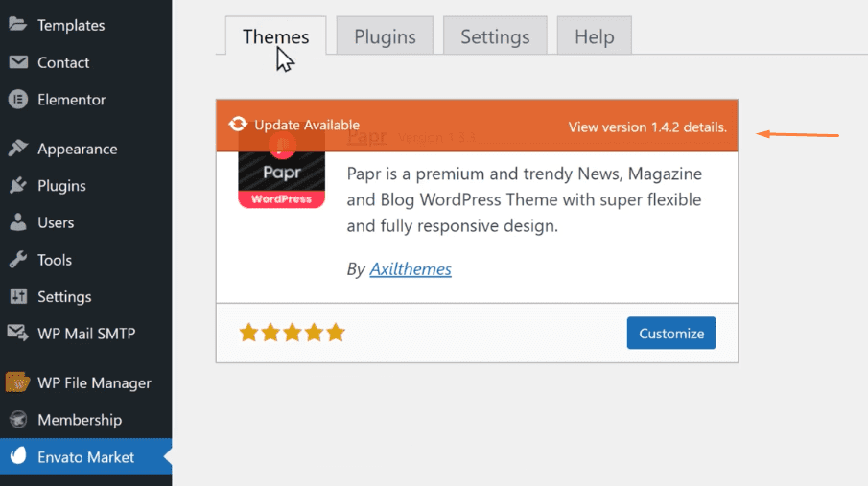Click the Customize button
The height and width of the screenshot is (486, 868).
coord(671,333)
